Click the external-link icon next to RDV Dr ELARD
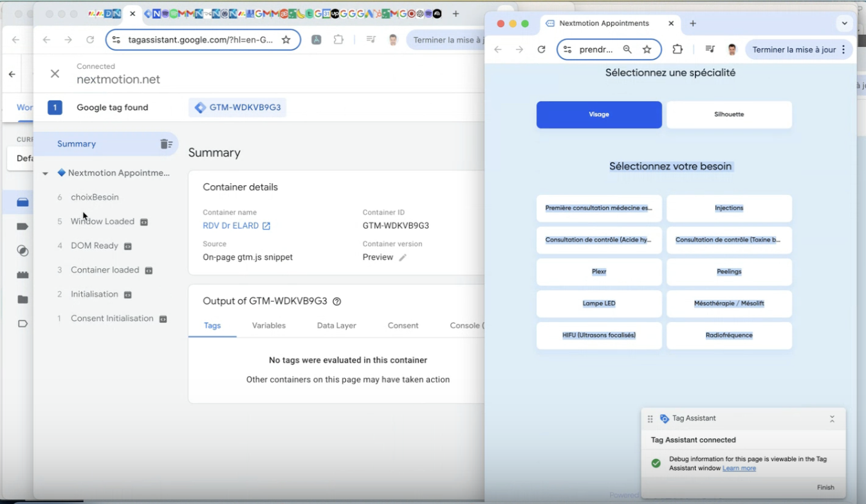866x504 pixels. pos(266,226)
